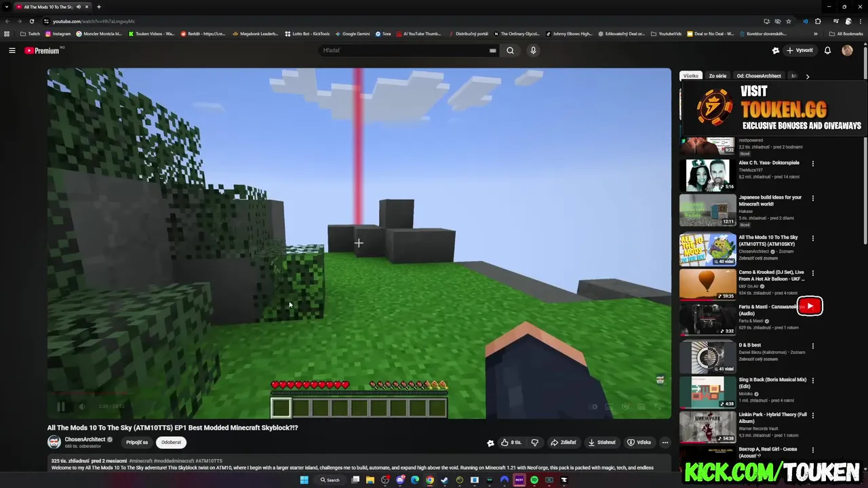Image resolution: width=868 pixels, height=488 pixels.
Task: Send thanks with the Vďaka button
Action: (639, 443)
